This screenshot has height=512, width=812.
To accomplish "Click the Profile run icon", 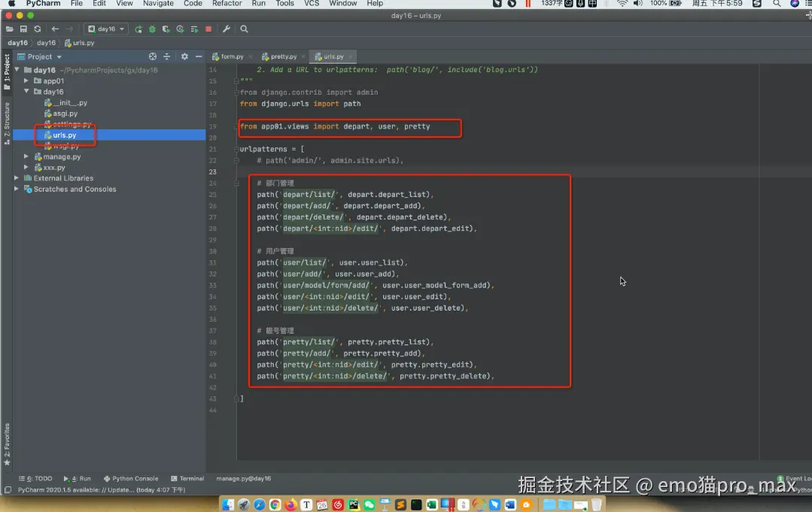I will point(180,29).
